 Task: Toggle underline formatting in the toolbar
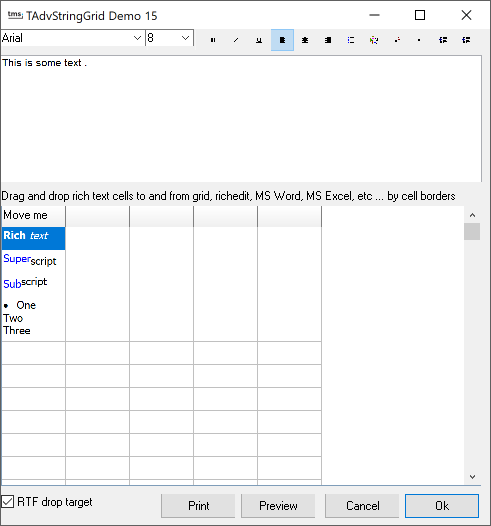(259, 40)
